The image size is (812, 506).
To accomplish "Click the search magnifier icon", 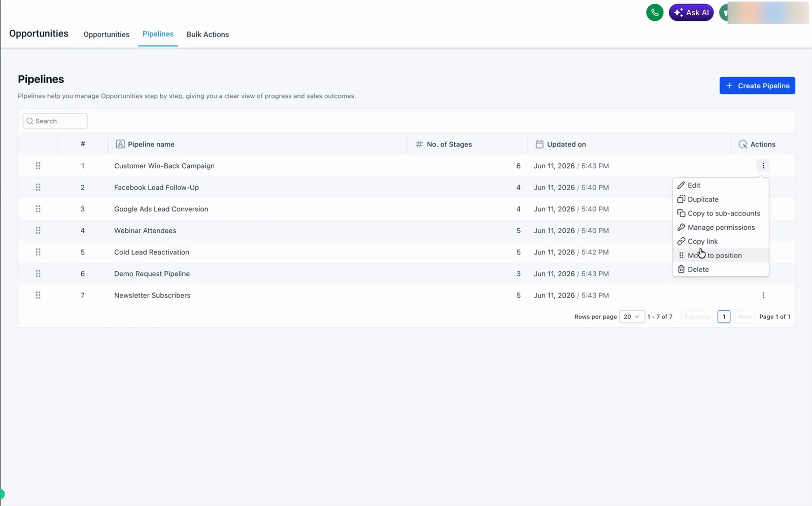I will [x=30, y=121].
